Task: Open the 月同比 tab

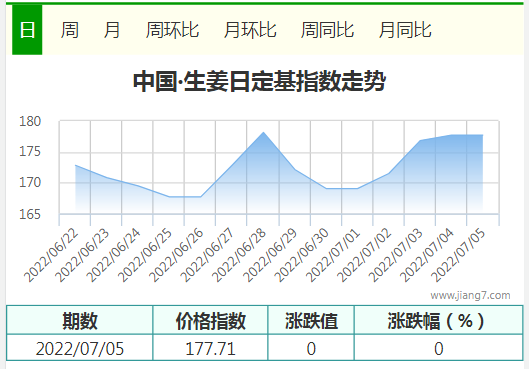Action: coord(405,30)
